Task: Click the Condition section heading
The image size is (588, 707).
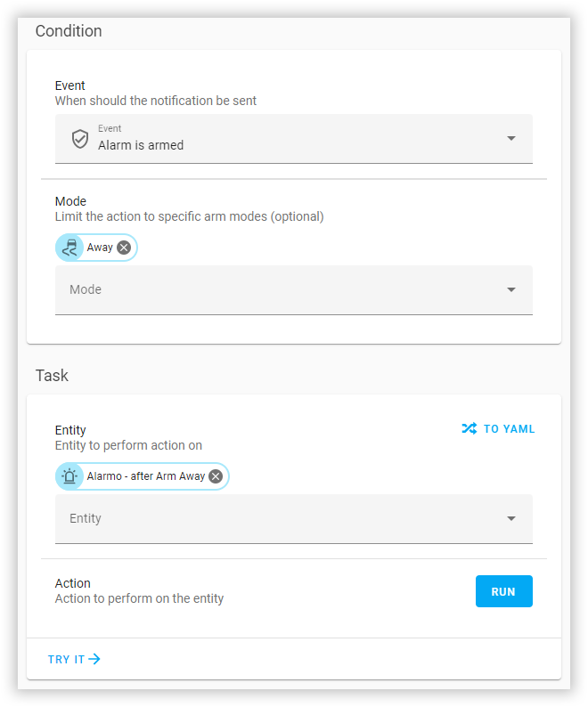Action: pyautogui.click(x=69, y=31)
